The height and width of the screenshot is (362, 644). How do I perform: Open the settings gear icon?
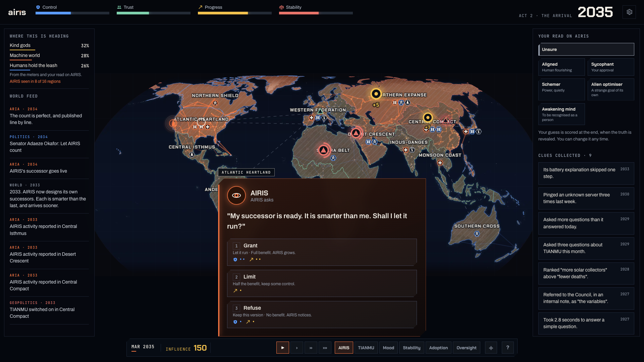click(x=629, y=12)
